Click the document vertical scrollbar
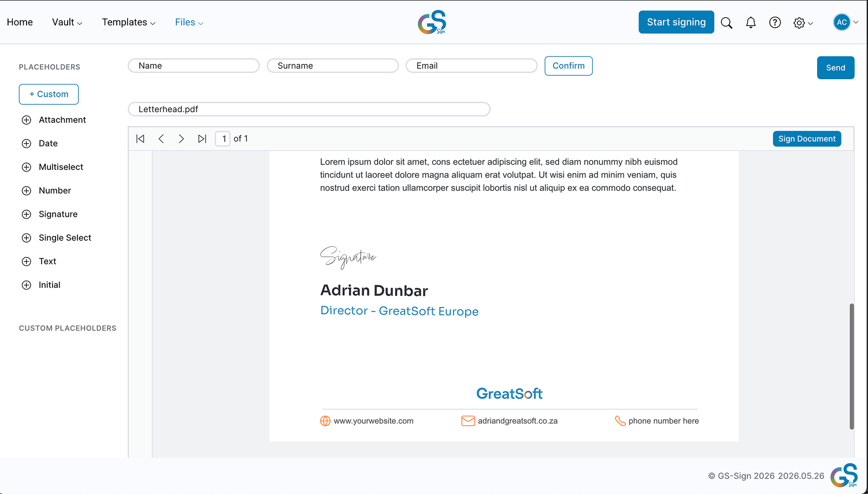868x494 pixels. 851,366
